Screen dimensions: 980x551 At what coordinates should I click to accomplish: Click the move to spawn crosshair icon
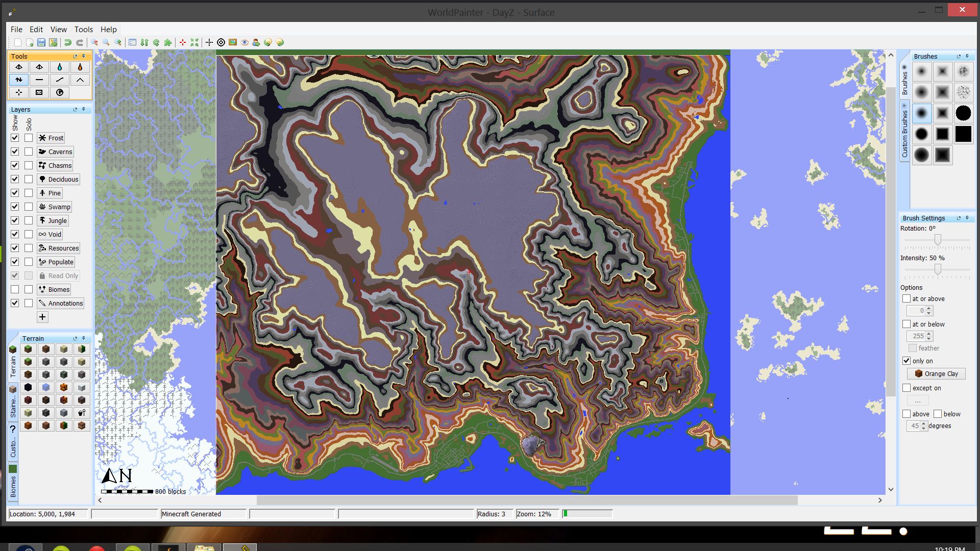(x=182, y=42)
